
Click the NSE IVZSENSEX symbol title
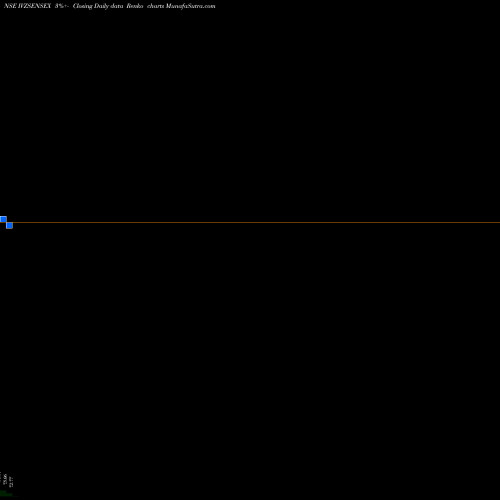click(27, 6)
